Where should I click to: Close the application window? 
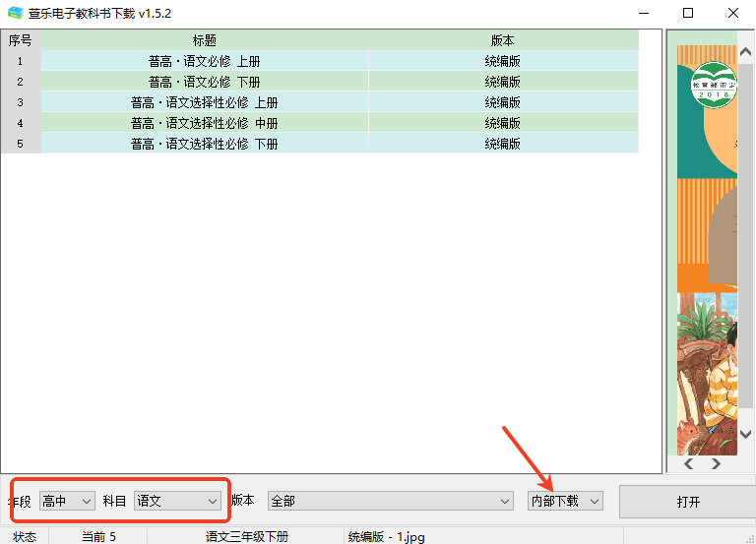click(x=732, y=13)
